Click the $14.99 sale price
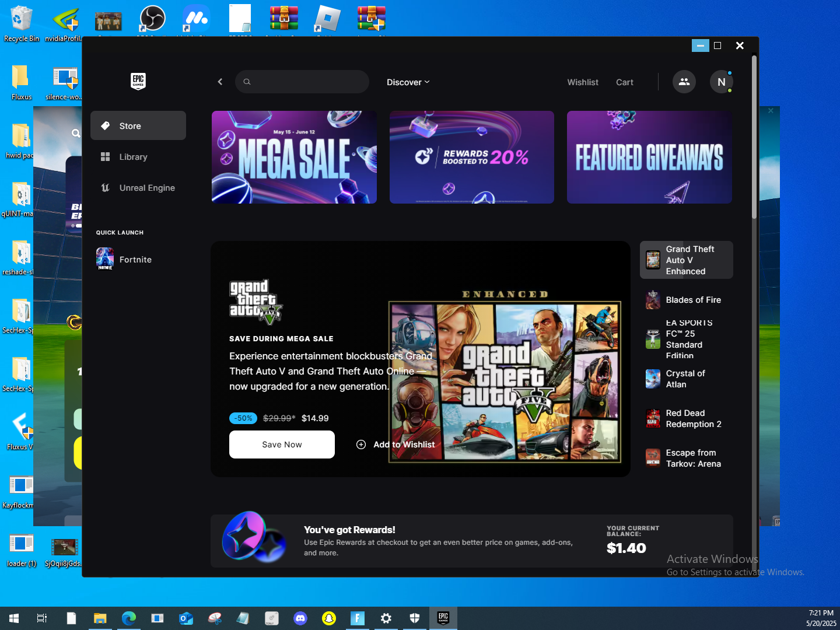Image resolution: width=840 pixels, height=630 pixels. (x=315, y=418)
